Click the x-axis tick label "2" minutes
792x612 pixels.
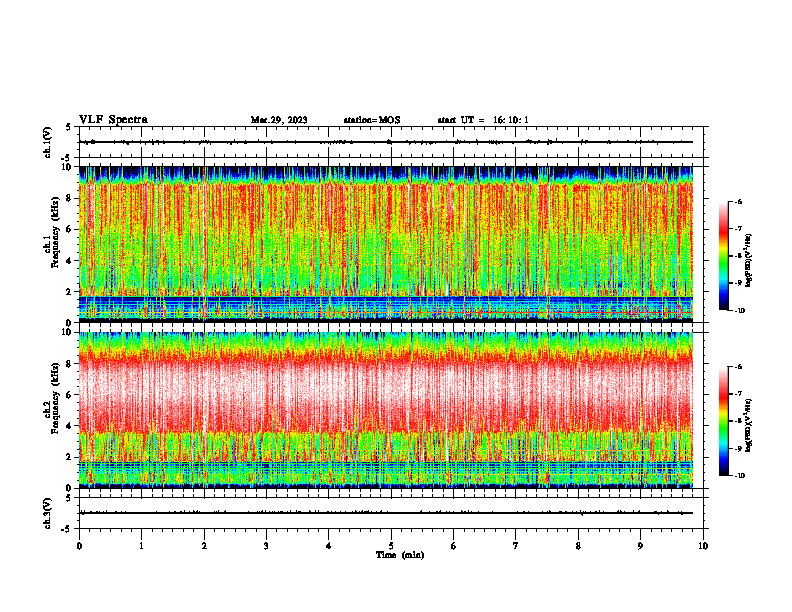tap(204, 546)
